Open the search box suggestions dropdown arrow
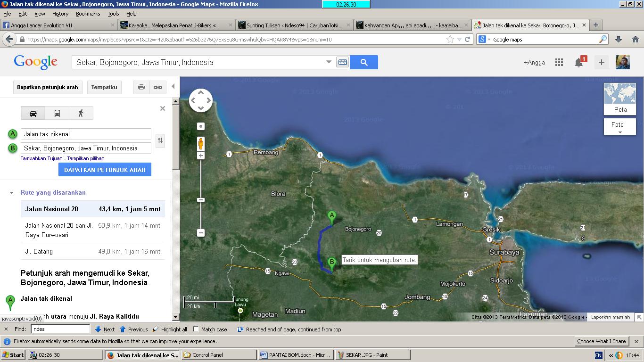The width and height of the screenshot is (644, 362). pos(329,62)
